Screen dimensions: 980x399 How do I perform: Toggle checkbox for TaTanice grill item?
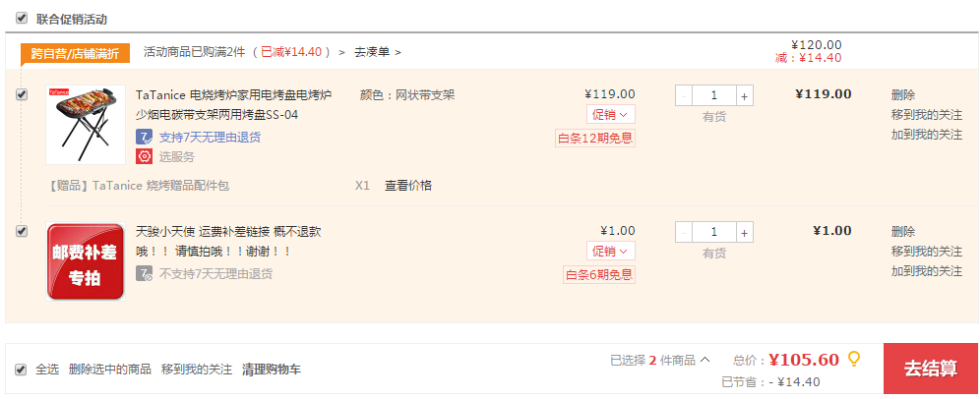pyautogui.click(x=22, y=95)
